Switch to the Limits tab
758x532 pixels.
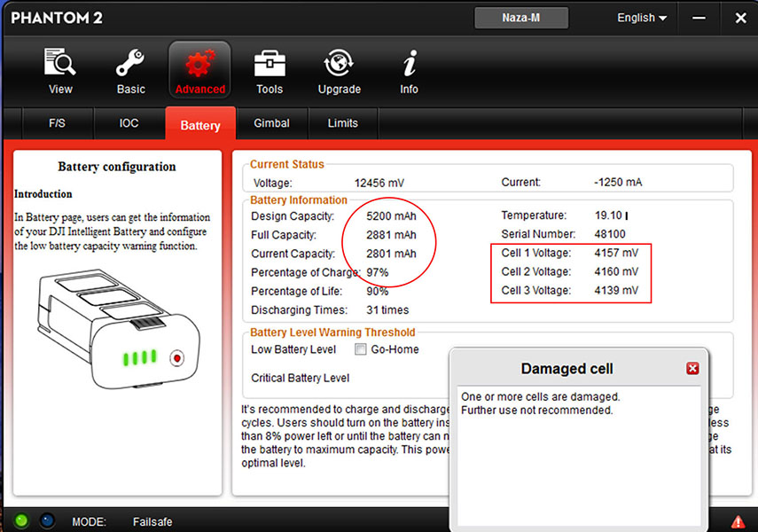(x=343, y=123)
